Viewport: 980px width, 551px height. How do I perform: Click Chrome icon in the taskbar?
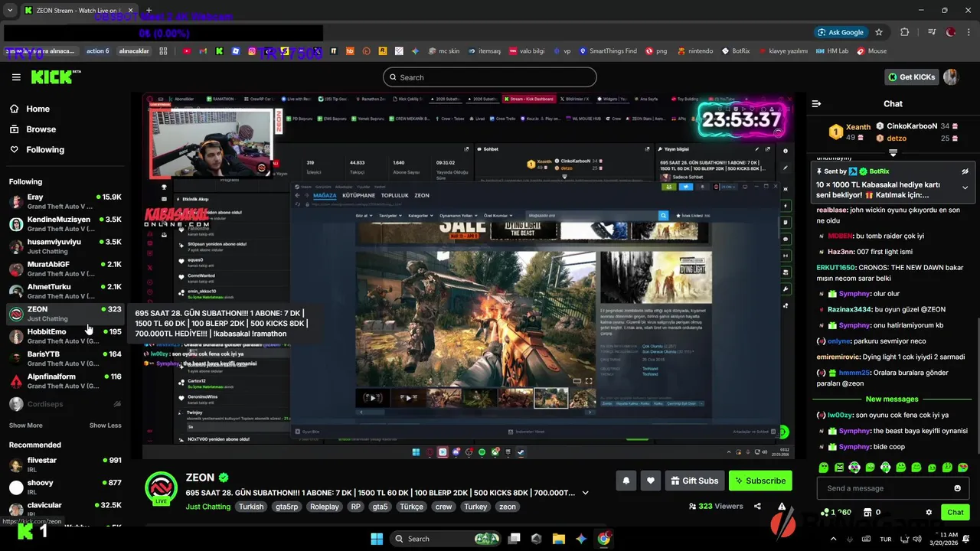[x=604, y=539]
